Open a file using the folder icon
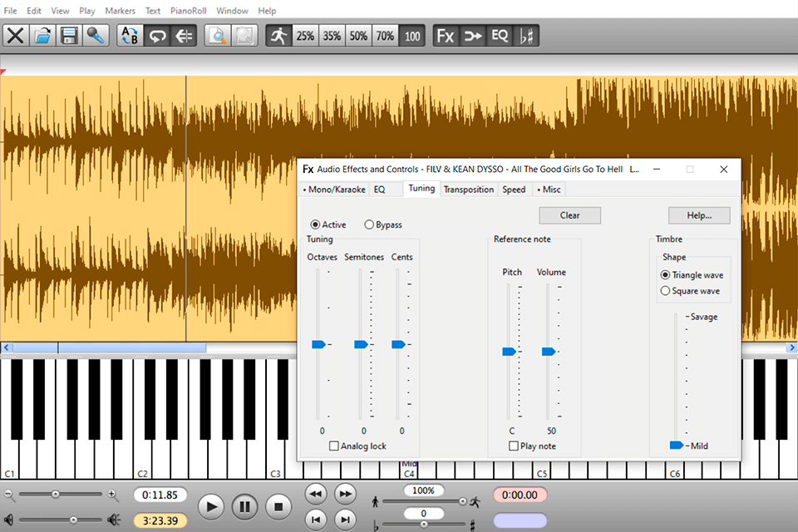 [43, 35]
